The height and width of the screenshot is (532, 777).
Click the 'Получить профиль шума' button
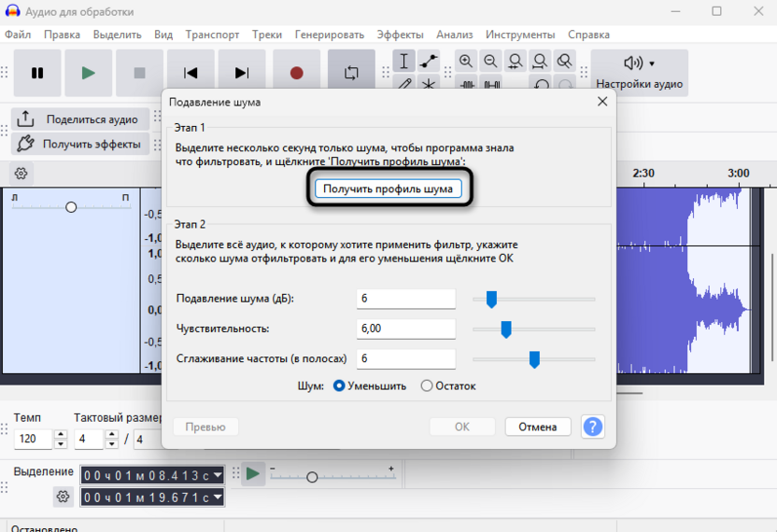point(388,189)
